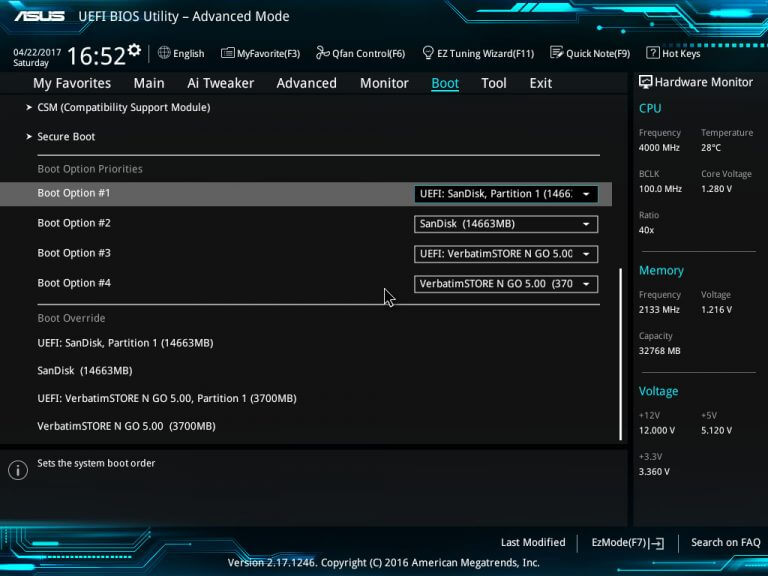768x576 pixels.
Task: Click the Hardware Monitor screen icon
Action: [x=645, y=82]
